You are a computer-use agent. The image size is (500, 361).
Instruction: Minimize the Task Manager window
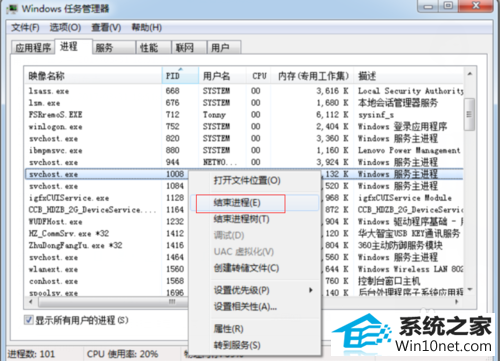pos(429,6)
